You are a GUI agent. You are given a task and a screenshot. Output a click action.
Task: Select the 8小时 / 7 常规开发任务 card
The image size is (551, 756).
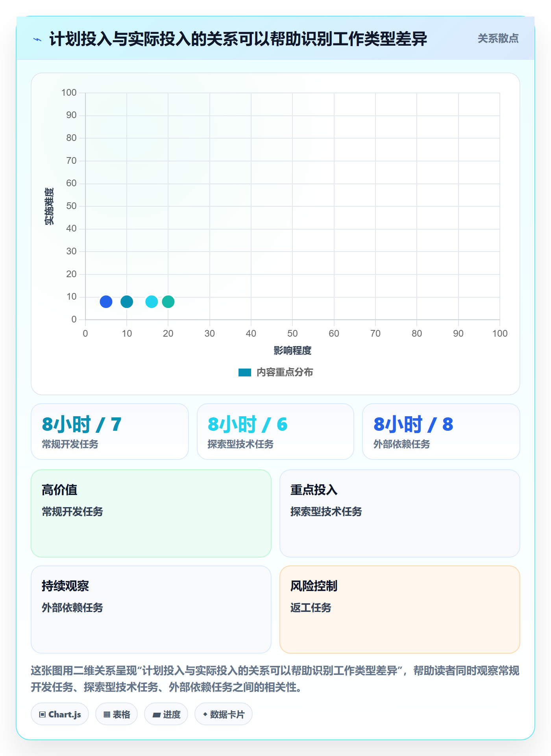[110, 432]
